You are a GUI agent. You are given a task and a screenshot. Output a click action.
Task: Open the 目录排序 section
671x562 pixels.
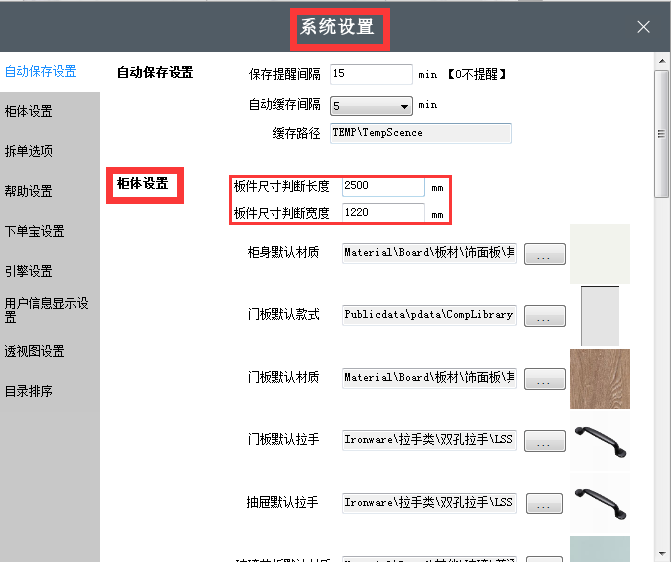(29, 391)
